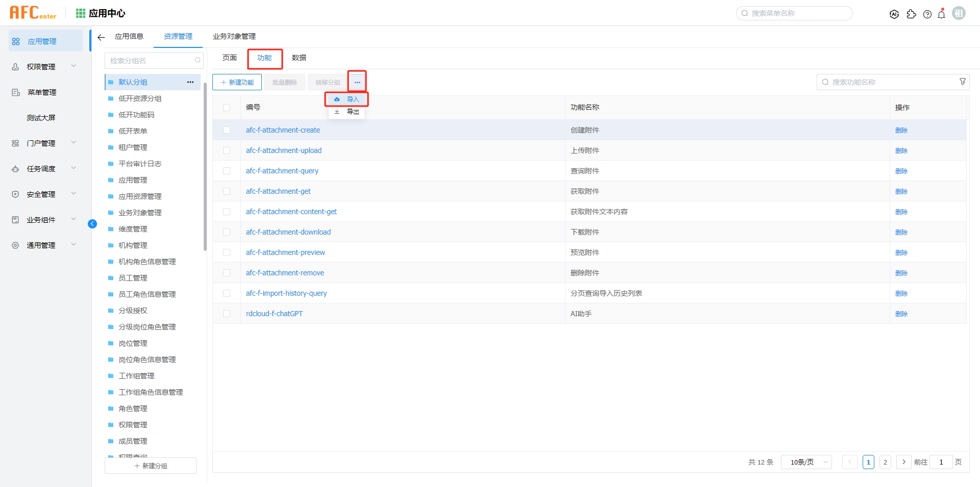The image size is (980, 487).
Task: Click three-dot menu on 默认分组
Action: 190,82
